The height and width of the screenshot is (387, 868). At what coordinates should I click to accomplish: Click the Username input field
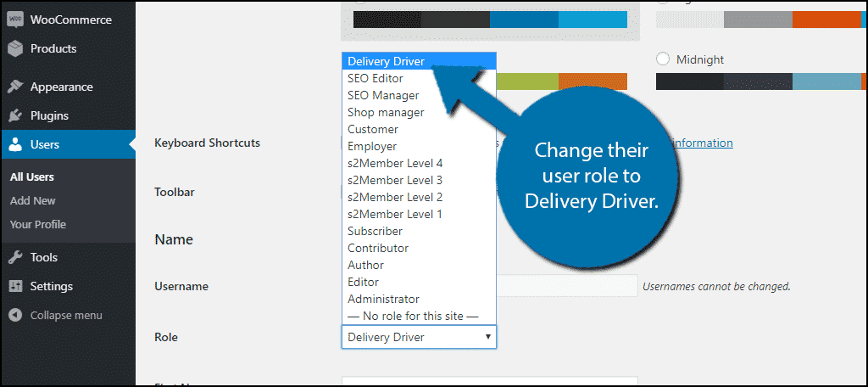tap(567, 286)
